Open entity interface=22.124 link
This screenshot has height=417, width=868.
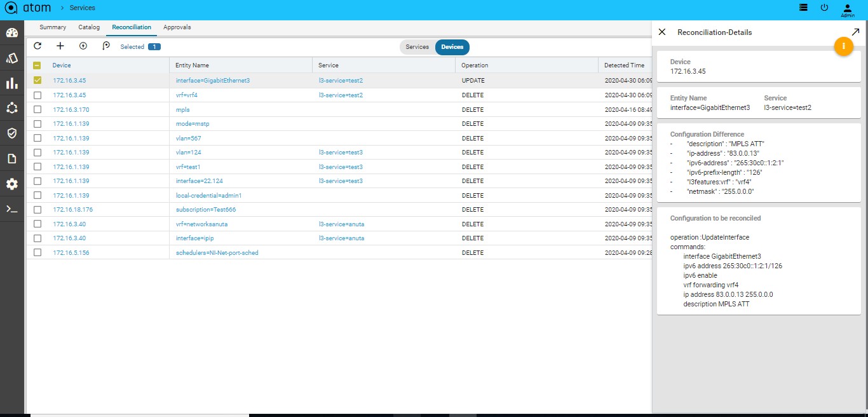click(x=200, y=181)
